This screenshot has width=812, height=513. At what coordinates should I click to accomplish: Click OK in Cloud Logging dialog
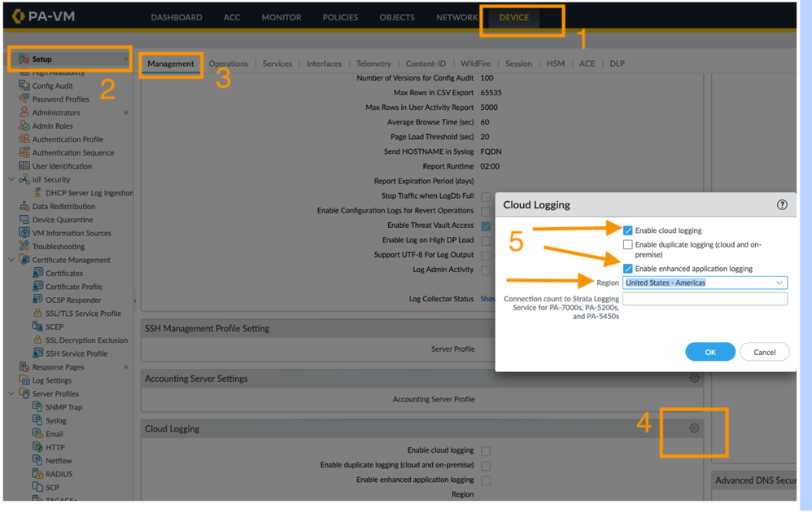coord(710,352)
